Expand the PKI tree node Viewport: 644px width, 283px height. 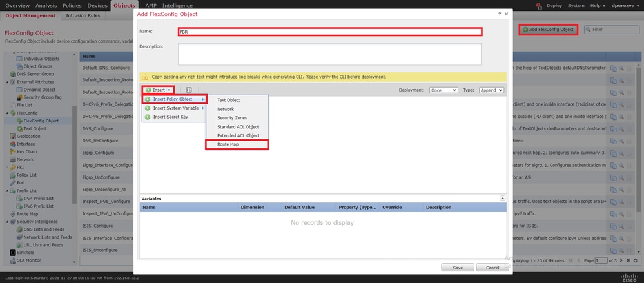coord(7,167)
